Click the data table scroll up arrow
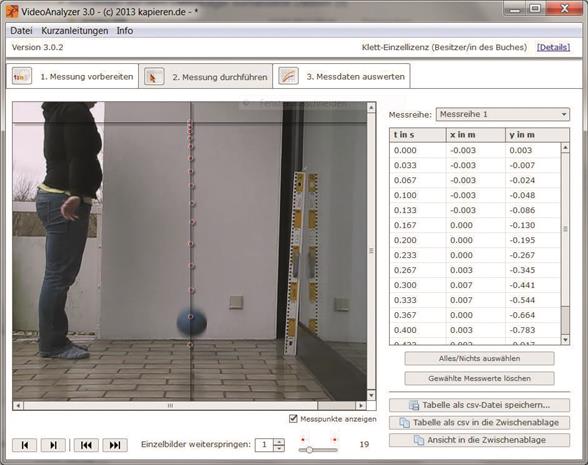Image resolution: width=588 pixels, height=465 pixels. (x=565, y=148)
